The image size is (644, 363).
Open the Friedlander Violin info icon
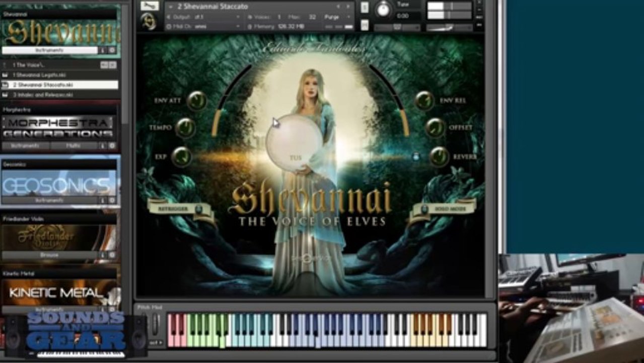tap(102, 255)
